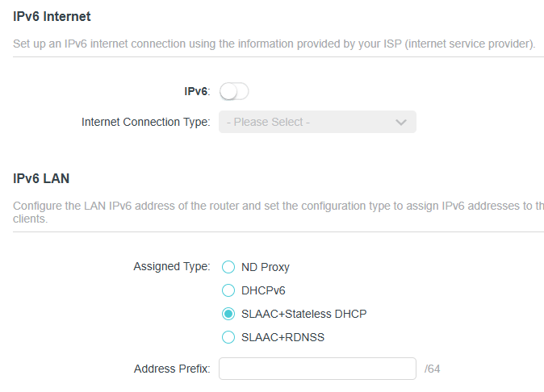Click the Internet Connection Type label
The width and height of the screenshot is (544, 392).
[145, 122]
